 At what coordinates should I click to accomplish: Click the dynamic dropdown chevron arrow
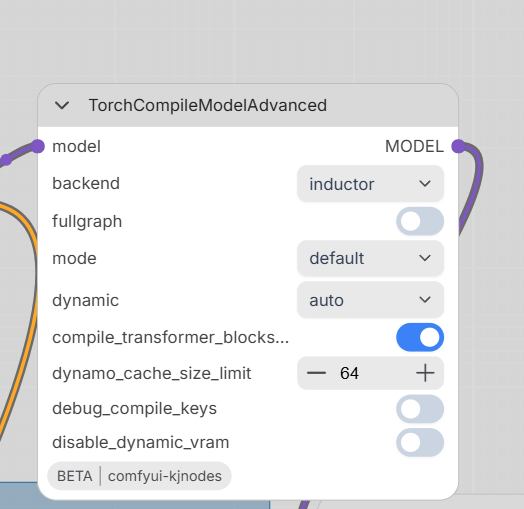[x=425, y=299]
